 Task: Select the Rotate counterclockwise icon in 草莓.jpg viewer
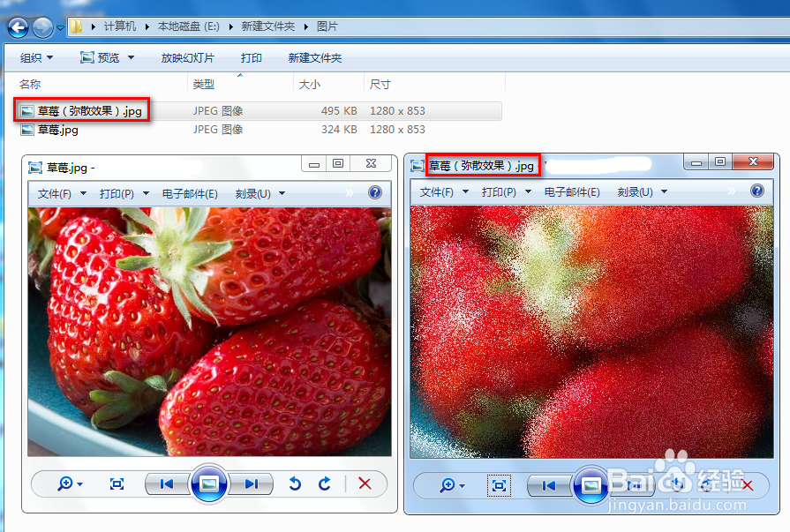tap(295, 484)
